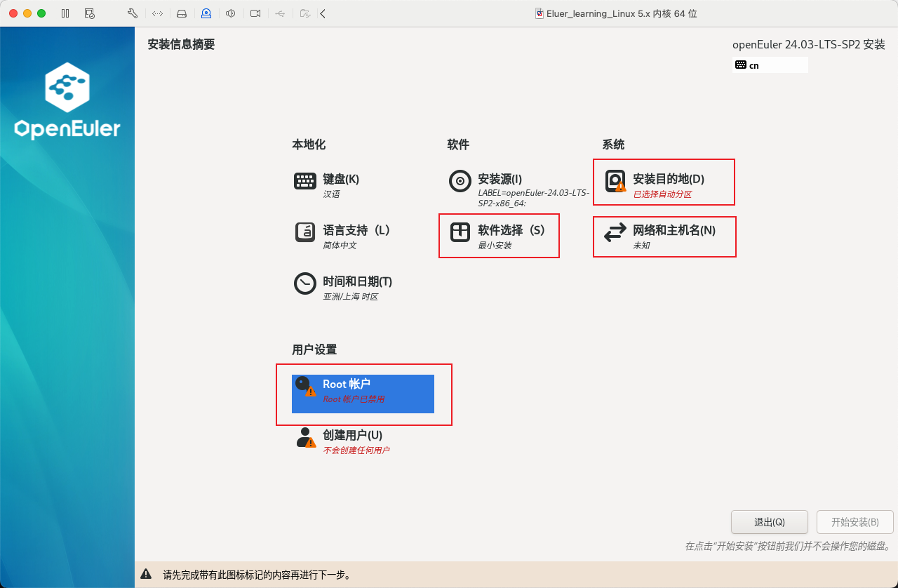Configure 网络和主机名 (Network & Host Name)

[663, 236]
